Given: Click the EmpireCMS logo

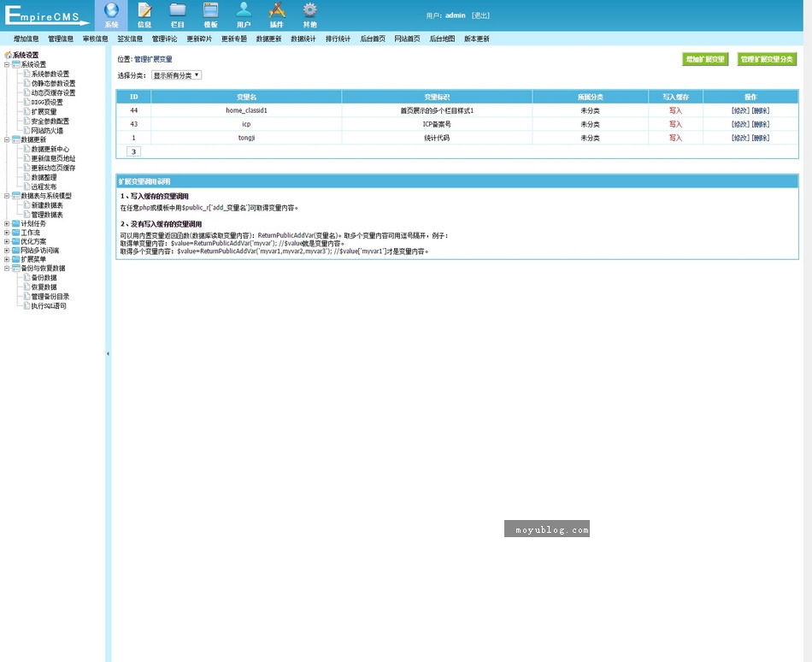Looking at the screenshot, I should point(45,17).
